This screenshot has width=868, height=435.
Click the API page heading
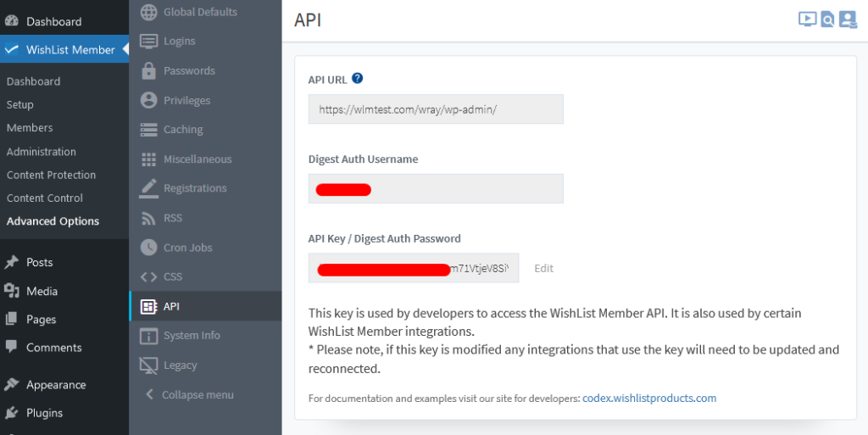tap(308, 20)
